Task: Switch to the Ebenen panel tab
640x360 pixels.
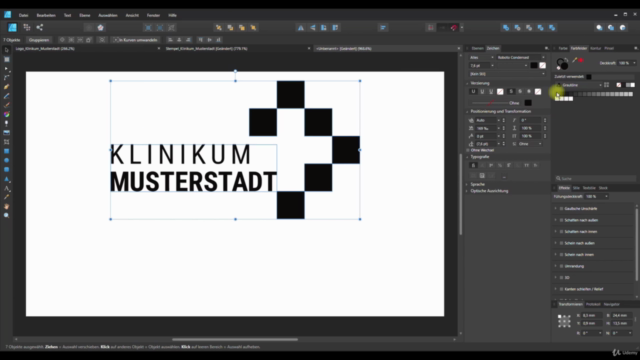Action: tap(477, 48)
